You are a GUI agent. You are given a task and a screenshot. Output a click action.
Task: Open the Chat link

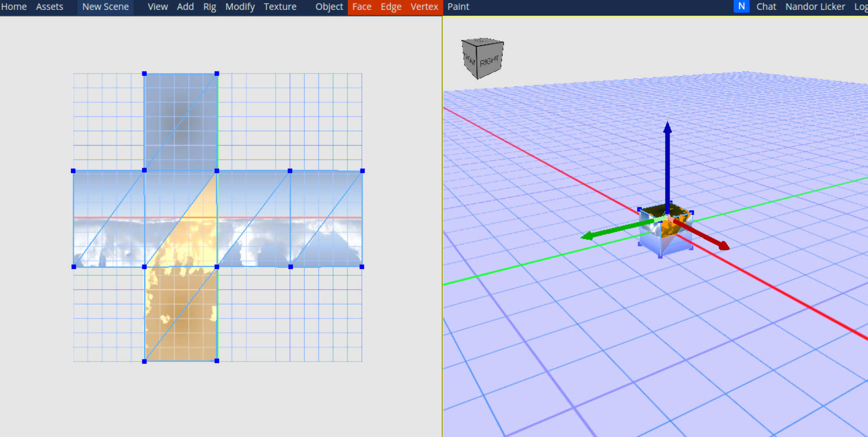pyautogui.click(x=766, y=7)
